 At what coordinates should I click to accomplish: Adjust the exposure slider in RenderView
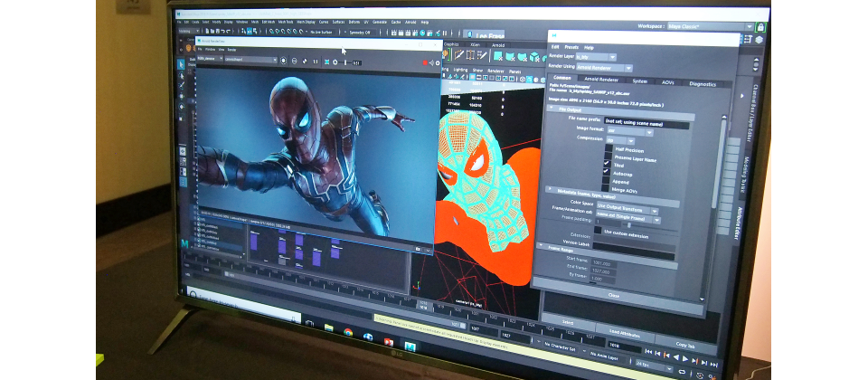point(345,62)
